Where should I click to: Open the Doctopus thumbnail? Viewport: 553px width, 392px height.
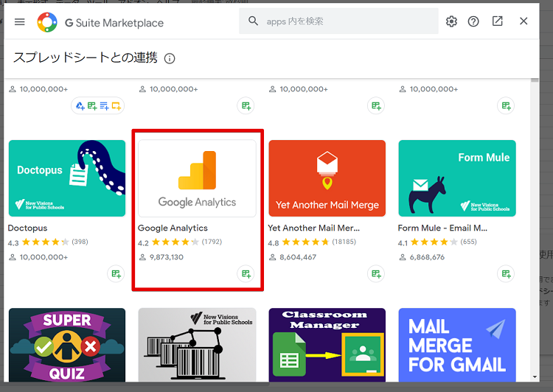coord(67,178)
